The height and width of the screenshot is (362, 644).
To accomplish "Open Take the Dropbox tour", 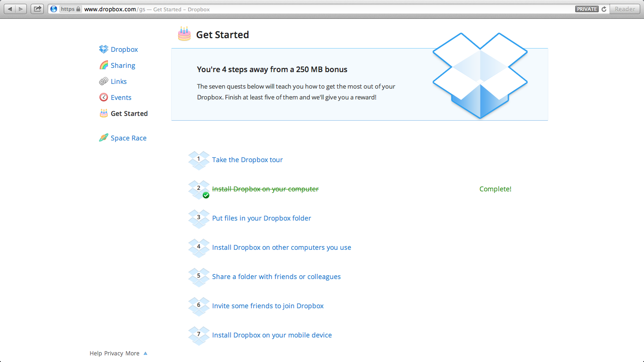I will point(248,160).
